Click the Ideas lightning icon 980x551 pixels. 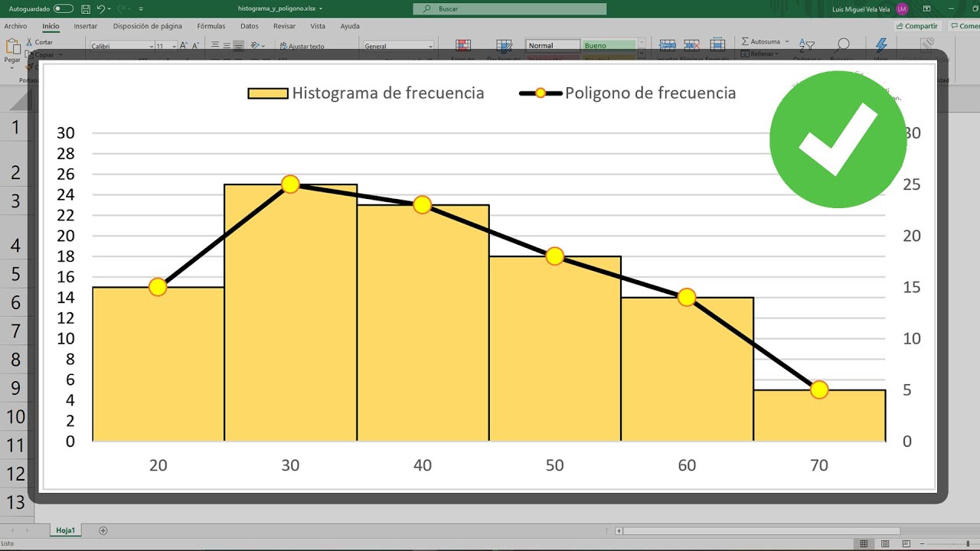881,45
